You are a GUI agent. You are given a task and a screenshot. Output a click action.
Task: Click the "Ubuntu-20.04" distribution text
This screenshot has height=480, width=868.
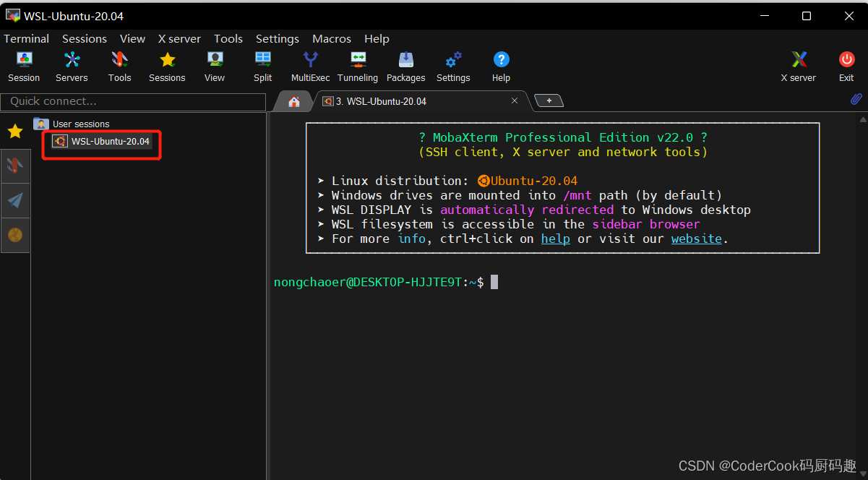click(534, 181)
